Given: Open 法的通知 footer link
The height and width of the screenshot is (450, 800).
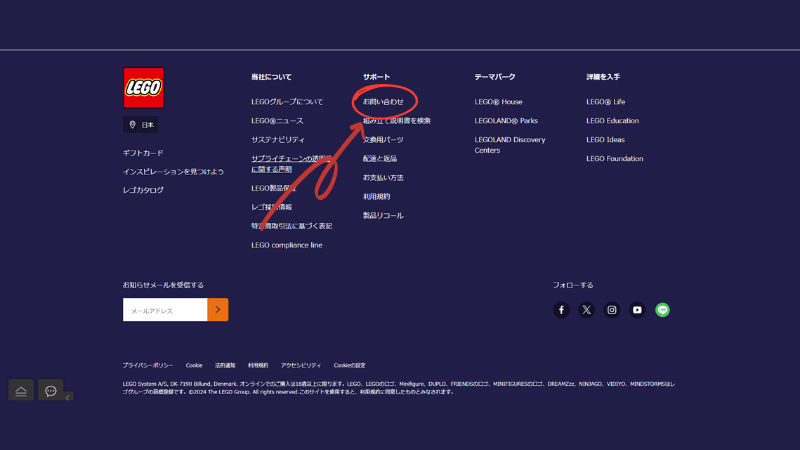Looking at the screenshot, I should pos(225,365).
